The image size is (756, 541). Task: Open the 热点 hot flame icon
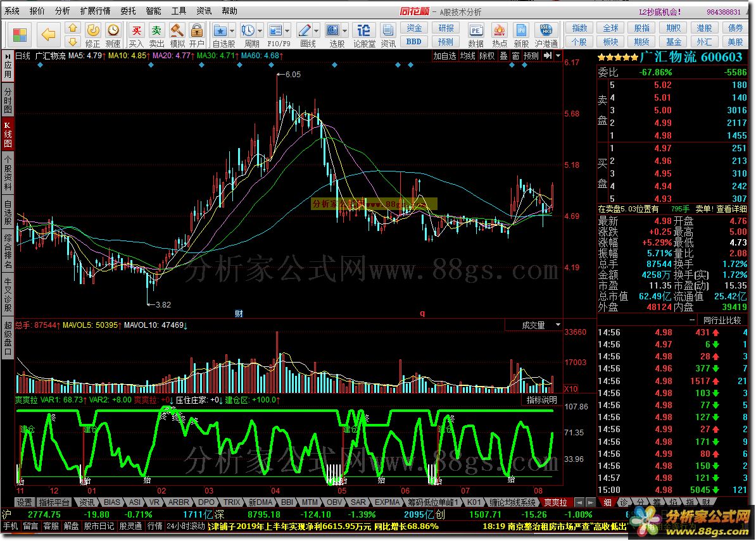[499, 30]
